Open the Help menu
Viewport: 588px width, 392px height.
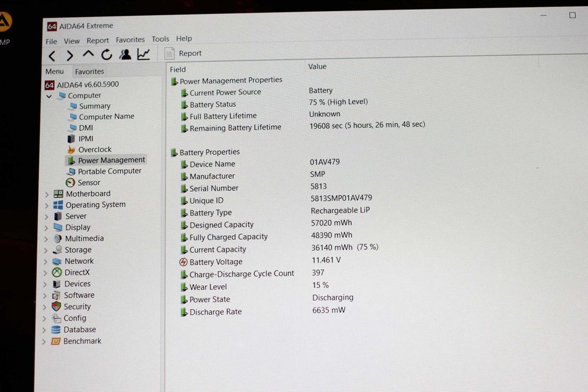tap(183, 39)
